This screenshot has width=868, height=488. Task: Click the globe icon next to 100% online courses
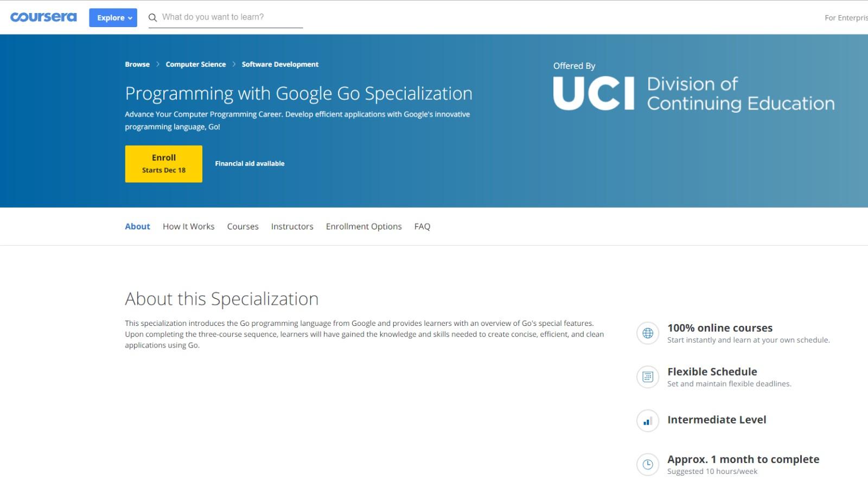pyautogui.click(x=647, y=333)
